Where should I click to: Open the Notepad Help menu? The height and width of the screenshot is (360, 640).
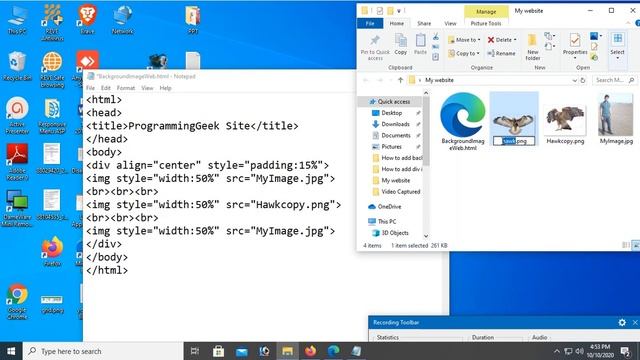tap(165, 88)
